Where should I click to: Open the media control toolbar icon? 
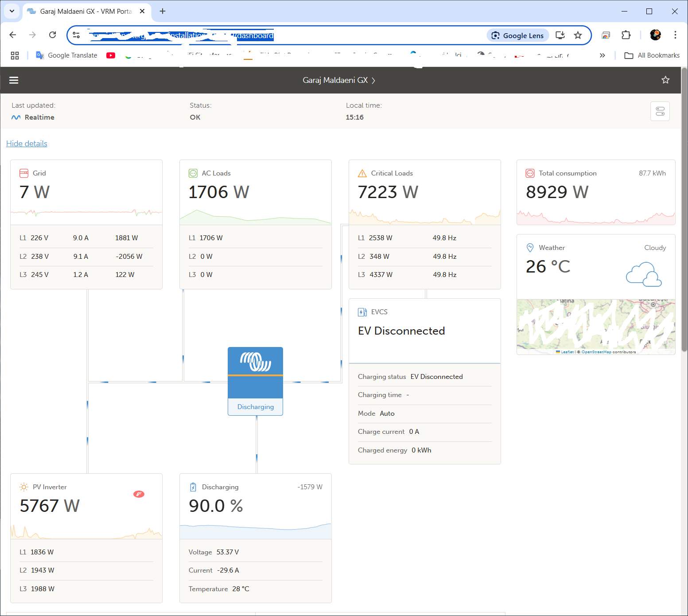tap(606, 35)
